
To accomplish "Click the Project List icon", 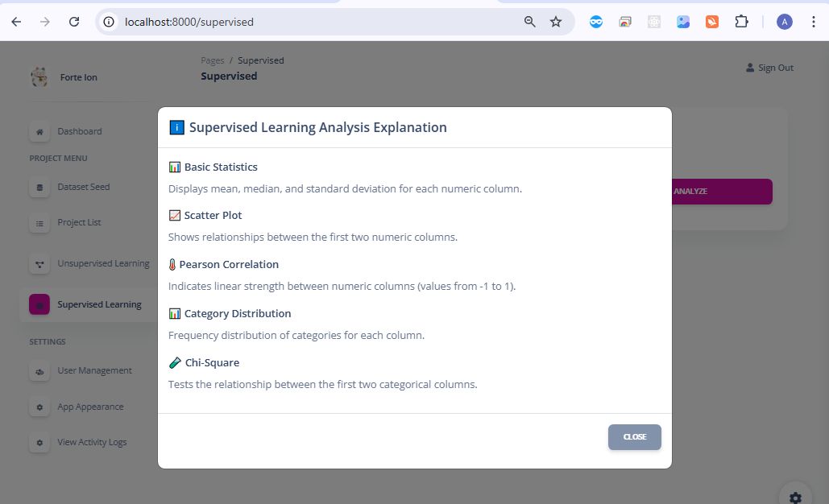I will [x=39, y=223].
